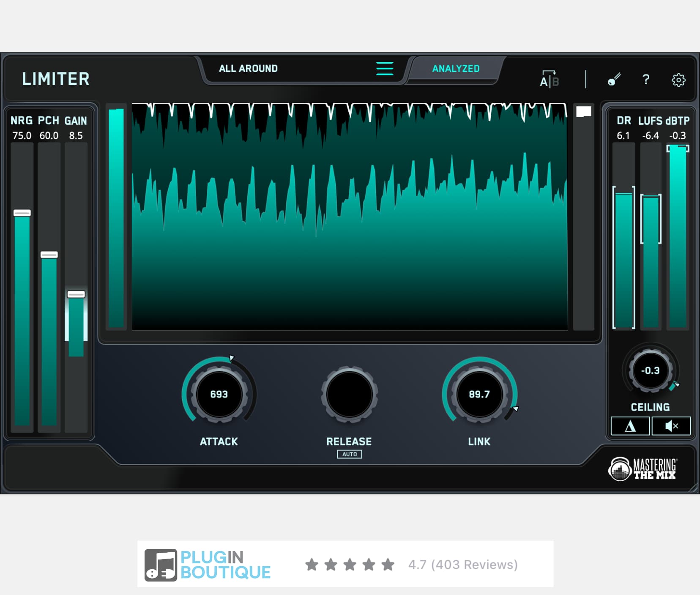The height and width of the screenshot is (595, 700).
Task: Click the GAIN slider handle
Action: point(76,294)
